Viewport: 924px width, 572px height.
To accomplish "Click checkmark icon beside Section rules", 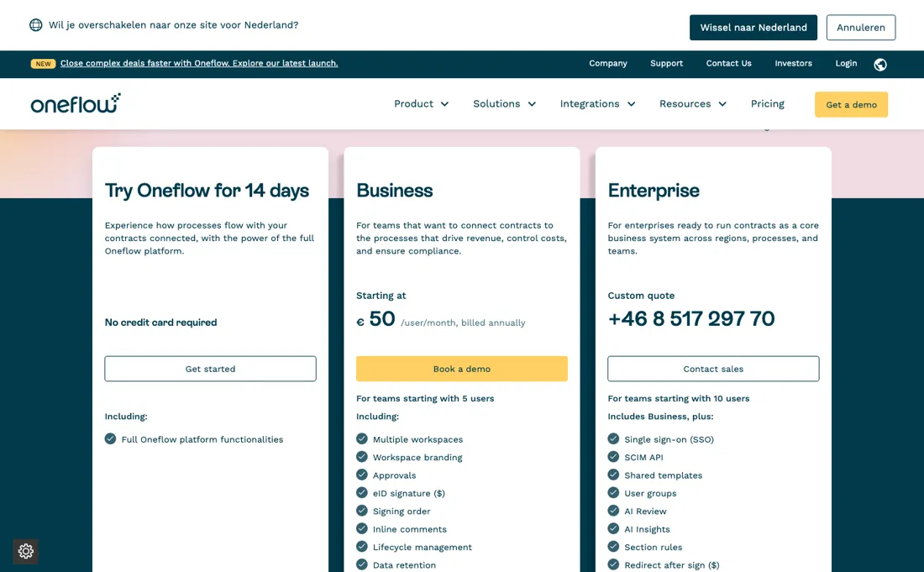I will click(613, 547).
